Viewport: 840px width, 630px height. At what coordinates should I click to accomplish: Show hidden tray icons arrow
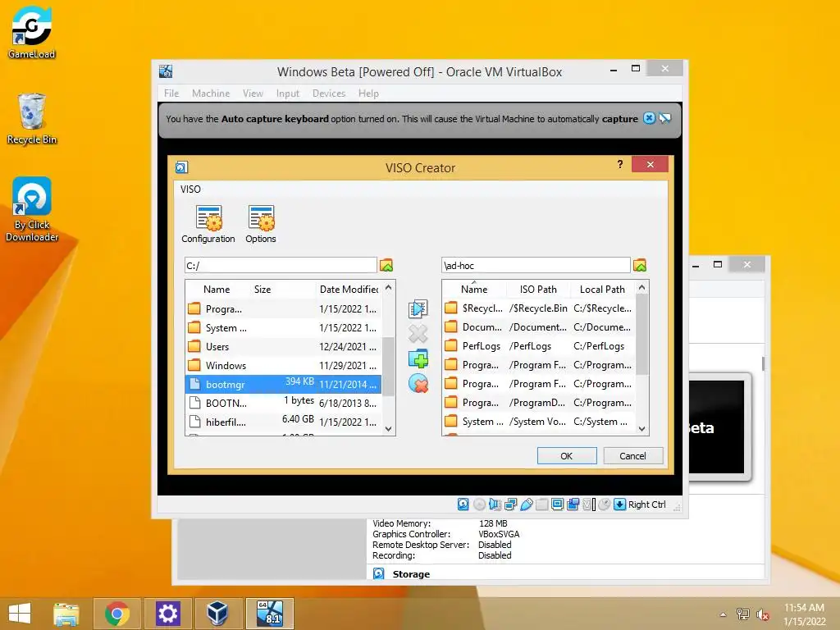point(723,614)
